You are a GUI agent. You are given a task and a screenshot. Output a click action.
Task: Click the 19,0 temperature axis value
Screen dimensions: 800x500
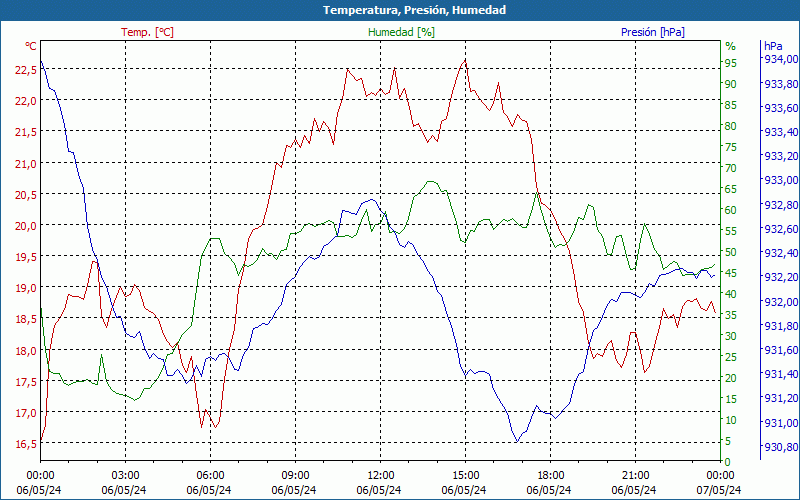26,288
